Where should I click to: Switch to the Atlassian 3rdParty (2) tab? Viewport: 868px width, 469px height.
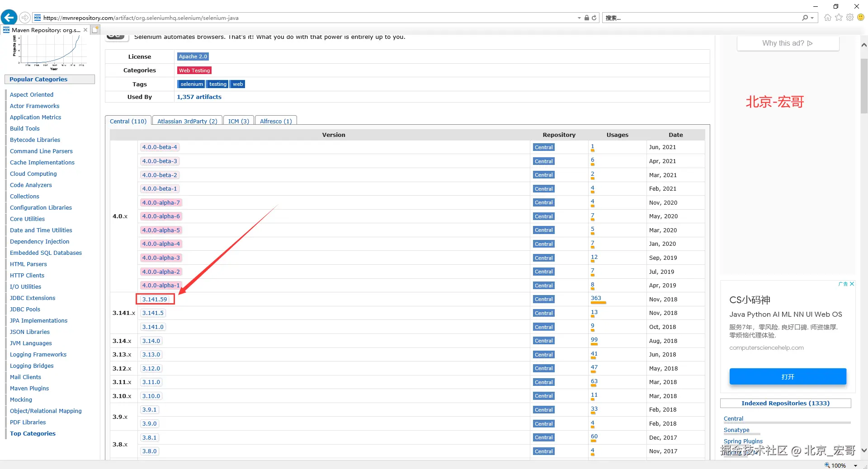click(x=187, y=121)
